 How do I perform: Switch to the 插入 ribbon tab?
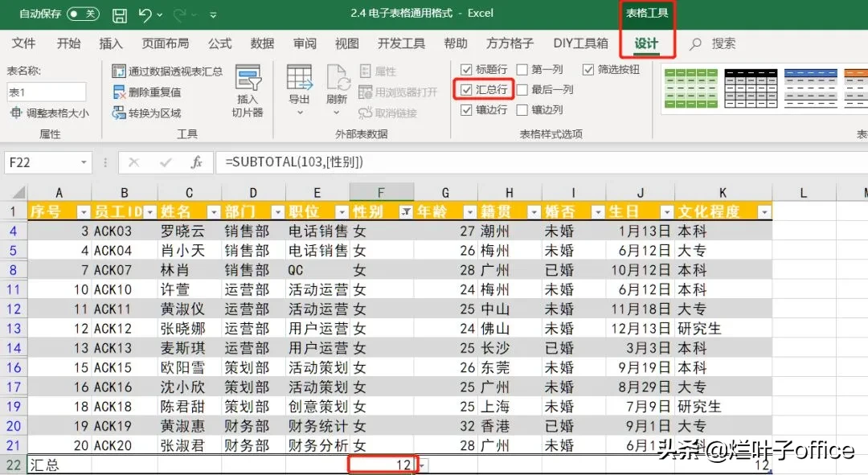(x=111, y=43)
